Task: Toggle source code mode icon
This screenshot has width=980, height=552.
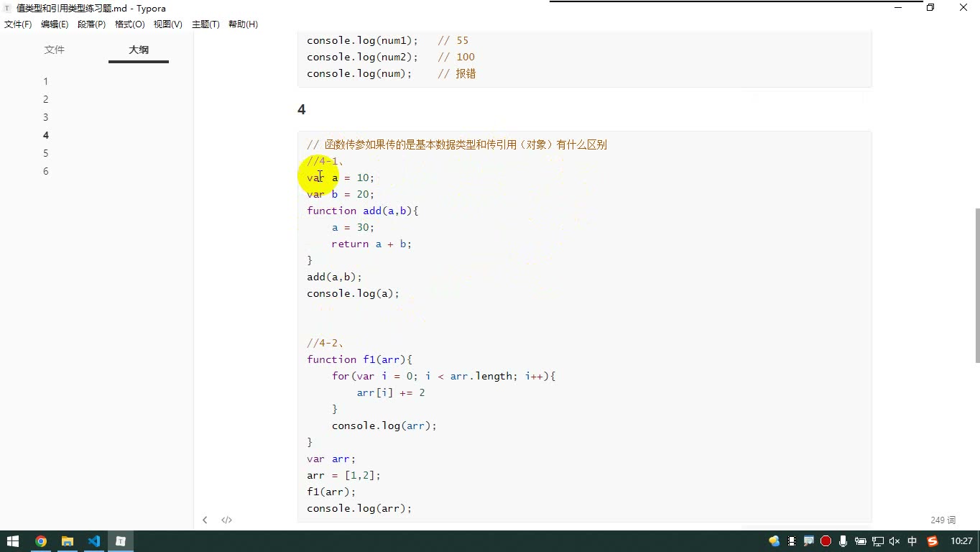Action: pyautogui.click(x=226, y=520)
